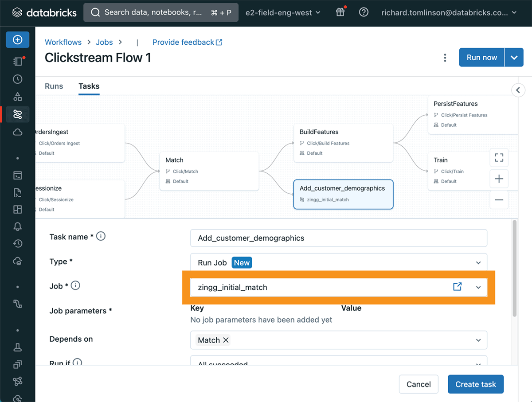Click the fit-to-view fullscreen icon on canvas
The image size is (532, 402).
coord(499,157)
